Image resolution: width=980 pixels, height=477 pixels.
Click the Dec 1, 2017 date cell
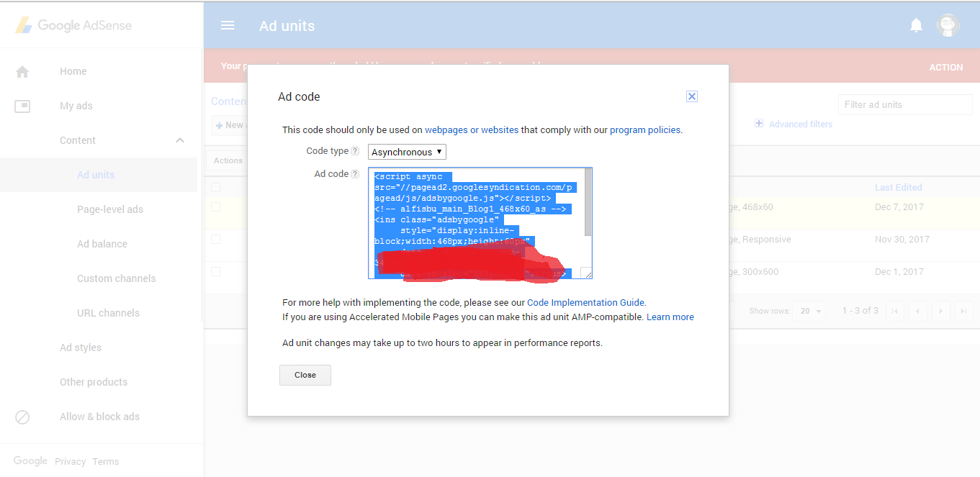pyautogui.click(x=899, y=272)
